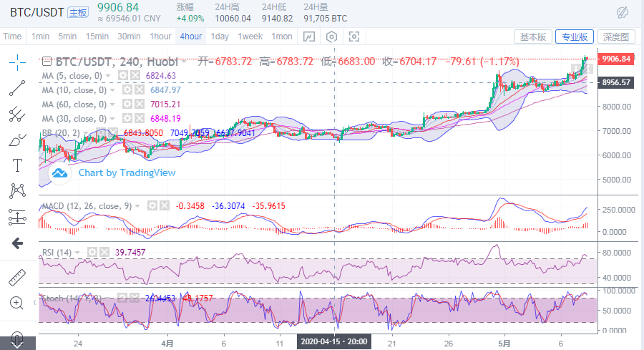Screen dimensions: 644x350
Task: Expand MACD (12, 26, close, 9) dropdown arrow
Action: (x=137, y=206)
